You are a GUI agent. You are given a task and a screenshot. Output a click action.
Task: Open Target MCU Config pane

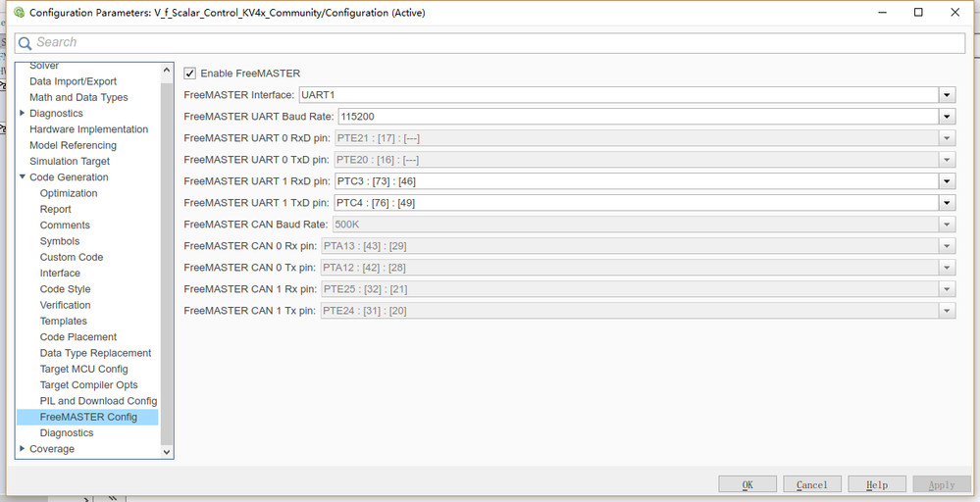coord(83,369)
